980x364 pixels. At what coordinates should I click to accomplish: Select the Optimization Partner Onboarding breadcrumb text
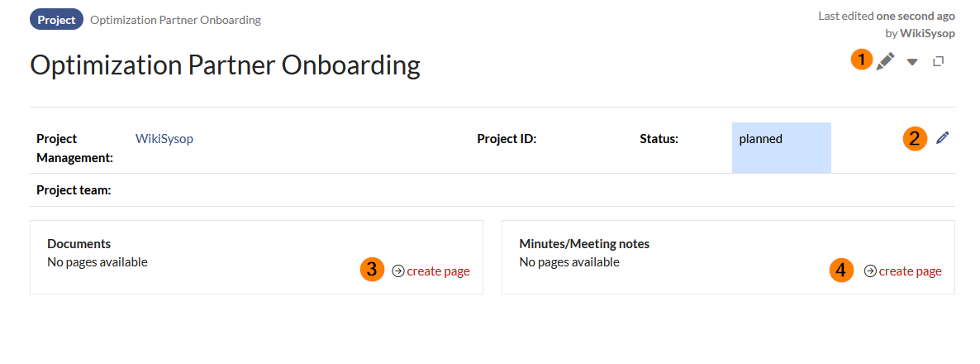175,20
